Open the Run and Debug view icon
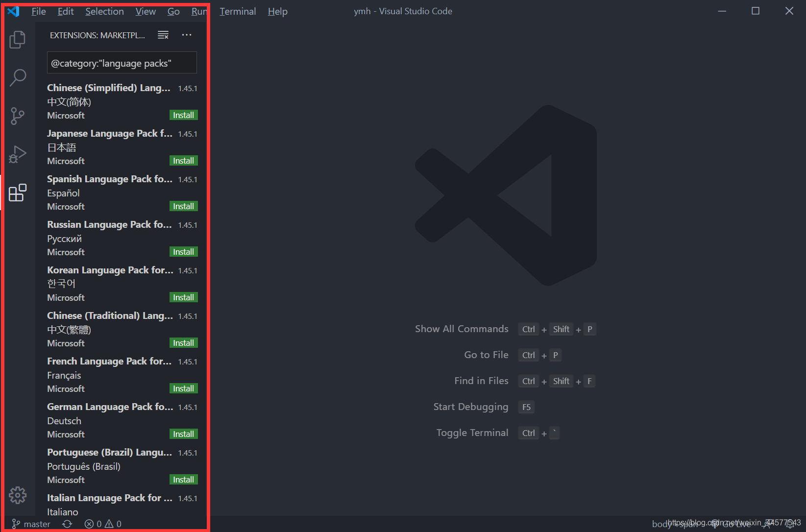 (x=18, y=154)
